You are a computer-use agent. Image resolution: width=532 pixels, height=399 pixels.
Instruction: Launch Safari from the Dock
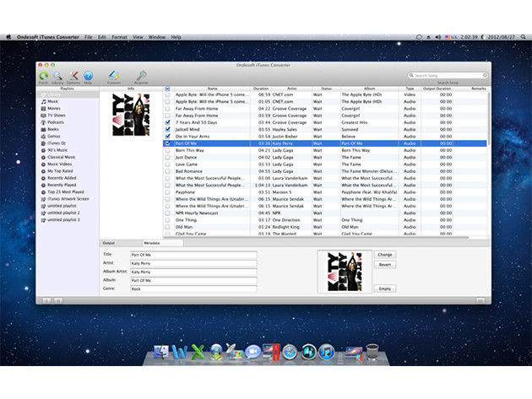point(290,353)
